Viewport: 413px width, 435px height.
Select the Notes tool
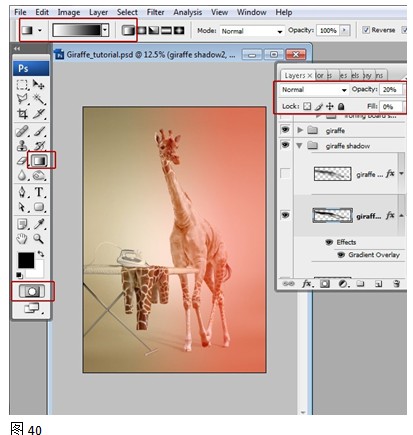[x=22, y=224]
